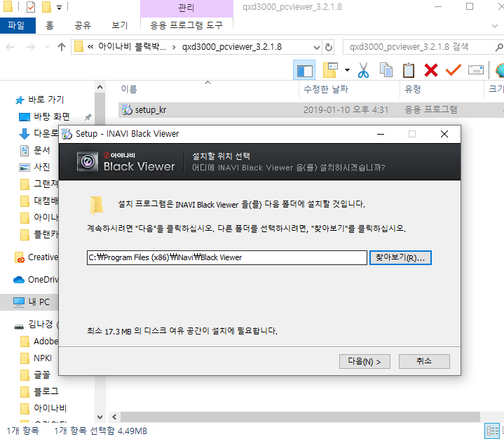Open the NPKI folder in navigation pane
This screenshot has height=439, width=504.
(x=43, y=358)
